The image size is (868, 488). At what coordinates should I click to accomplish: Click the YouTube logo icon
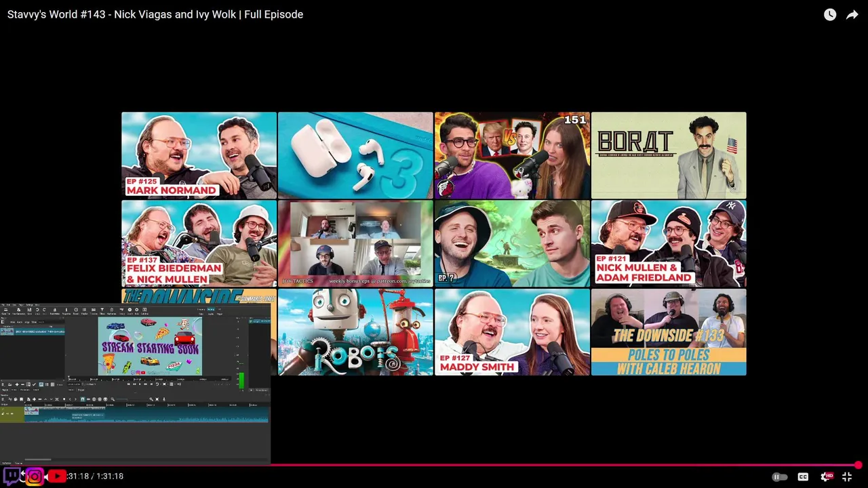click(x=57, y=476)
